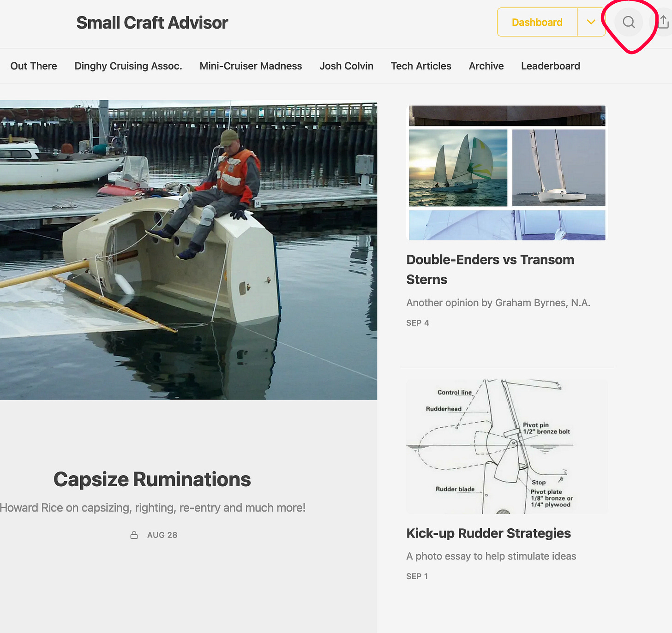This screenshot has width=672, height=633.
Task: Click the photo essay subtitle text
Action: (492, 556)
